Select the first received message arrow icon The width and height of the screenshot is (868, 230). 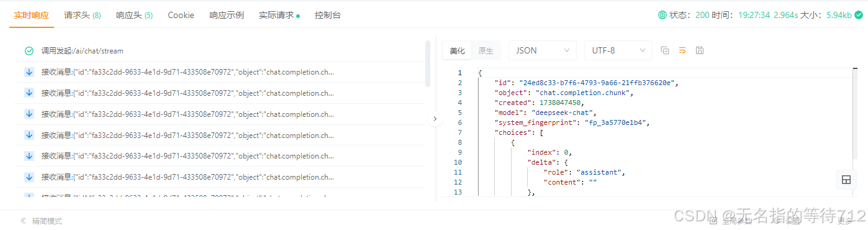point(29,72)
